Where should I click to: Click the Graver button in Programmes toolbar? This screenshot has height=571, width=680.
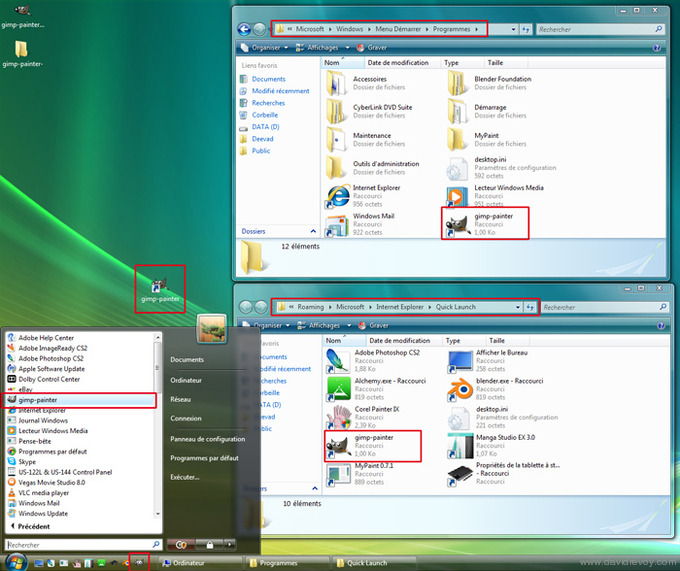point(374,46)
